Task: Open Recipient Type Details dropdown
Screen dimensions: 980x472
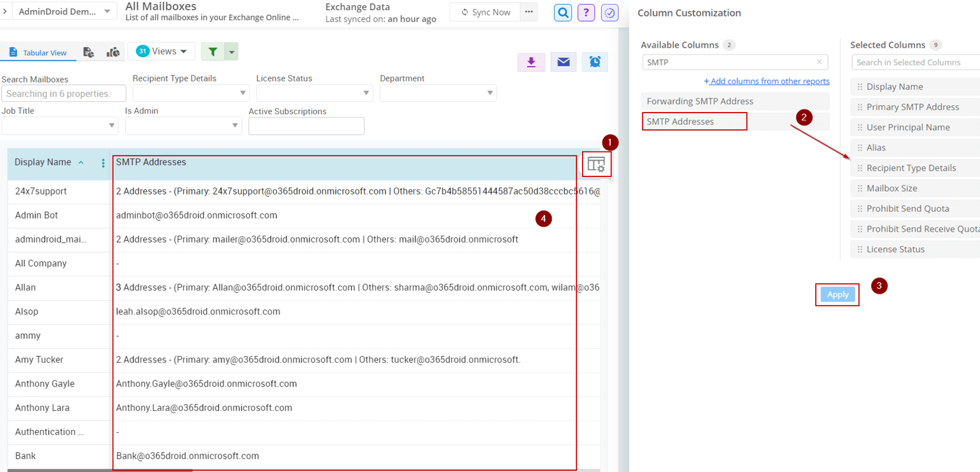Action: pos(190,93)
